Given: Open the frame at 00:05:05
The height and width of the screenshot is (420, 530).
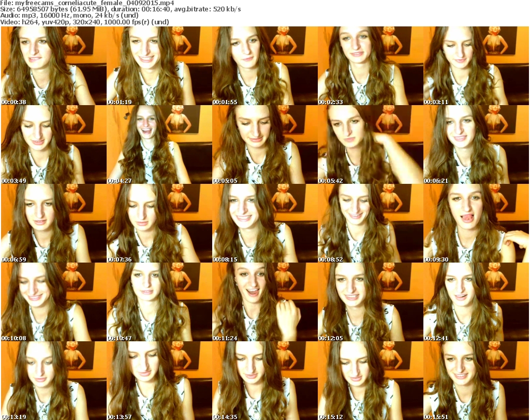Looking at the screenshot, I should (x=264, y=144).
